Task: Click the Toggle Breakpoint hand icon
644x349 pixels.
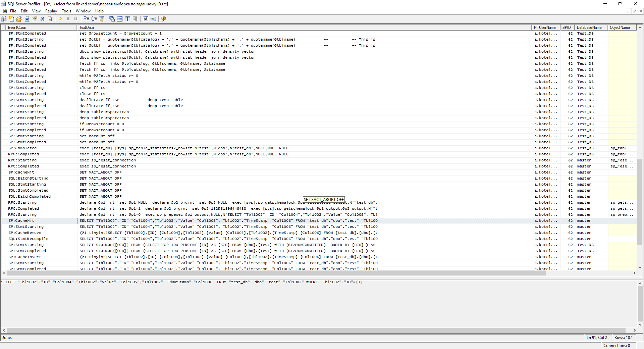Action: pyautogui.click(x=102, y=19)
